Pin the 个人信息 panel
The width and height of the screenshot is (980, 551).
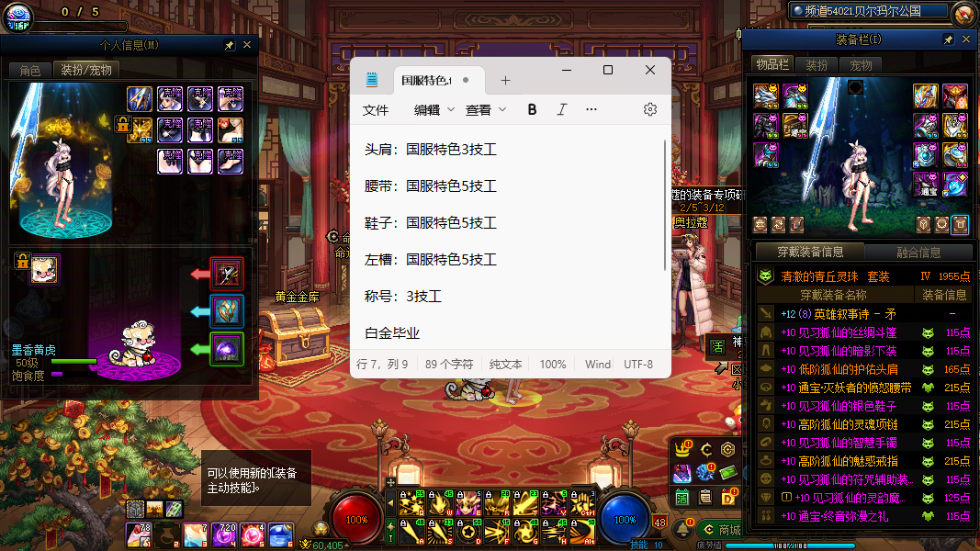[x=230, y=45]
